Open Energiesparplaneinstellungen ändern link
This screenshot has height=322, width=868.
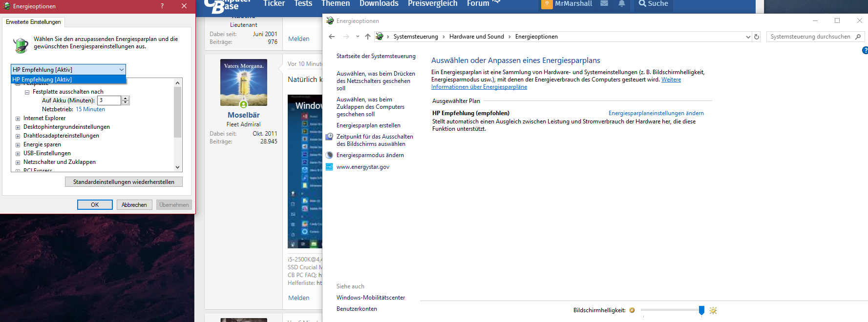(656, 113)
